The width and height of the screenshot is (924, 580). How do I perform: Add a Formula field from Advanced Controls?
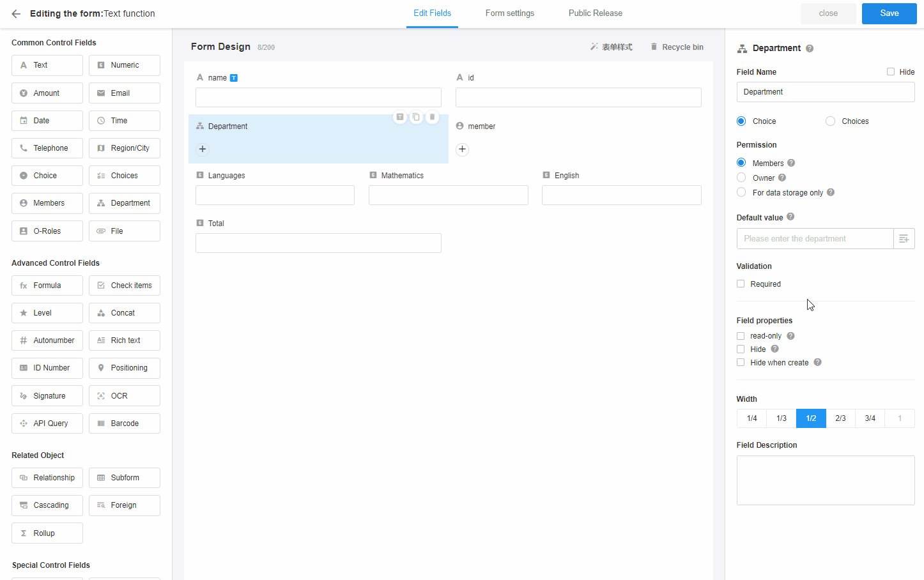(47, 286)
